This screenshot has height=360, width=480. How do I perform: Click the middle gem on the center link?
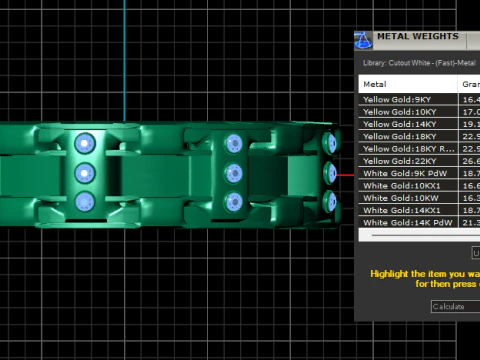[233, 173]
